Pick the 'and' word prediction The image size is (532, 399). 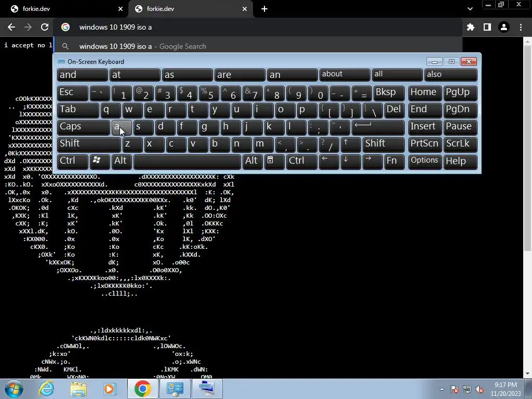point(83,75)
